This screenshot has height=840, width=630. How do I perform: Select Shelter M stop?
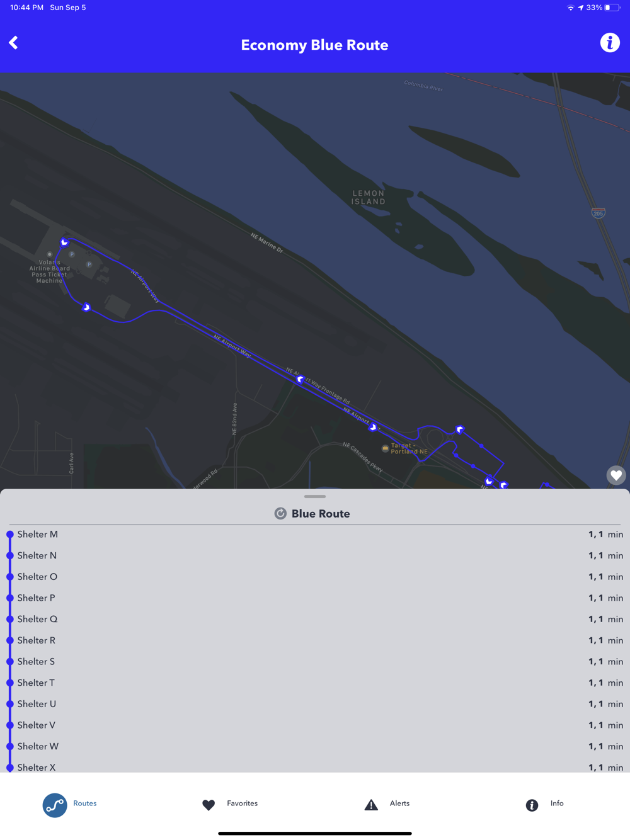pos(315,535)
